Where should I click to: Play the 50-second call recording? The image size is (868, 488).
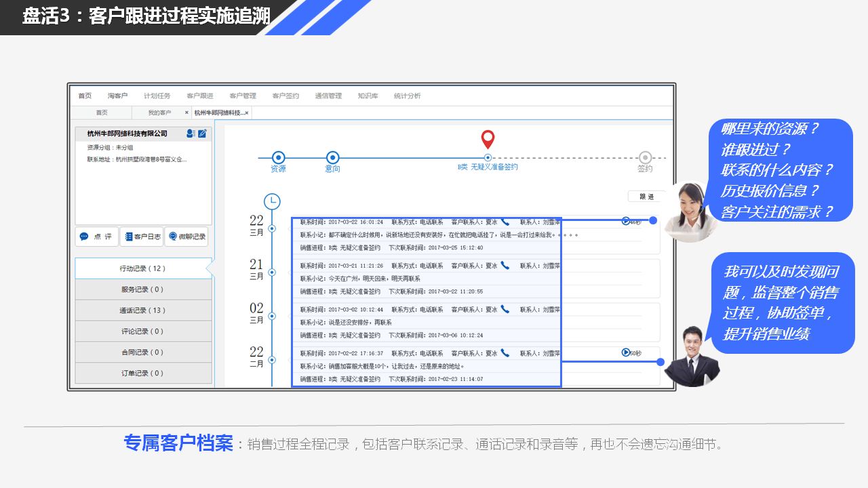click(626, 352)
